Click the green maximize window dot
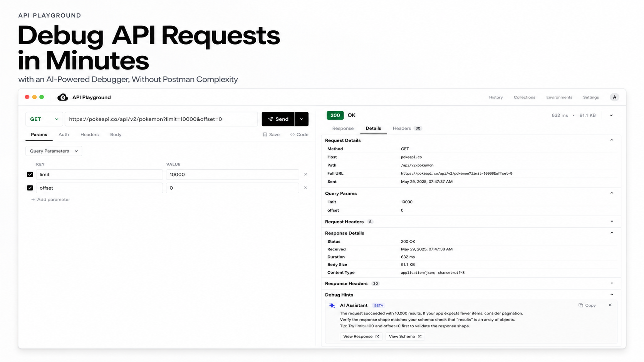Viewport: 644px width, 362px height. [x=42, y=97]
